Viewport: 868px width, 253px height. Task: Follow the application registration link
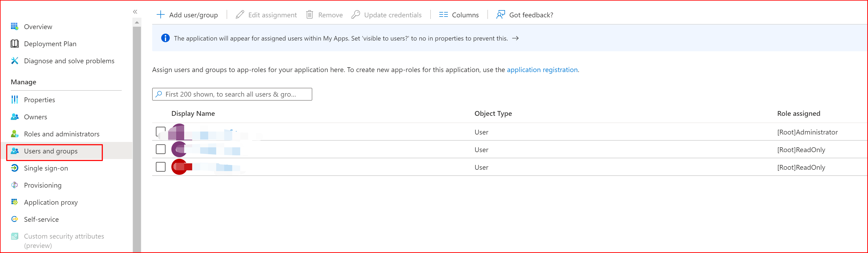542,70
